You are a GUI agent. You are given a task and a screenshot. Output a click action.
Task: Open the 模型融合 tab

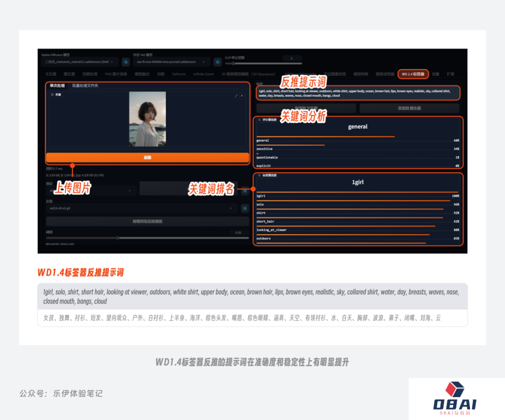click(x=142, y=74)
